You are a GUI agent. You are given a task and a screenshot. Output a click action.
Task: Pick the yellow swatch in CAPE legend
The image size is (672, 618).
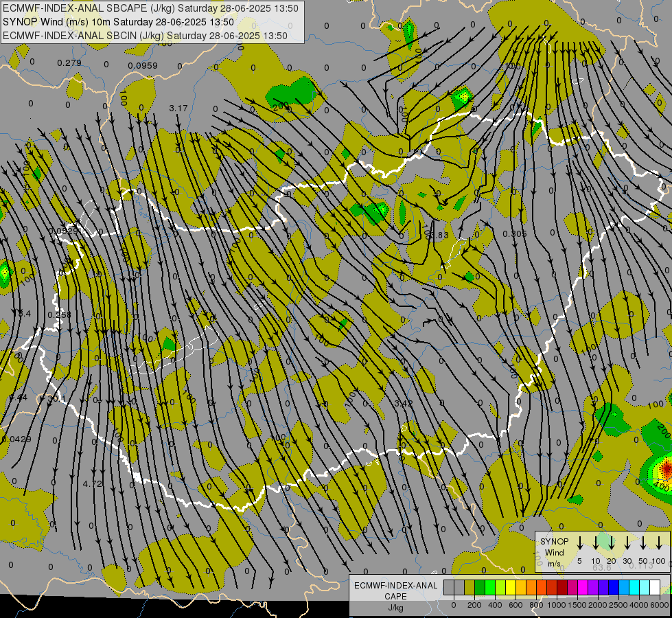511,587
